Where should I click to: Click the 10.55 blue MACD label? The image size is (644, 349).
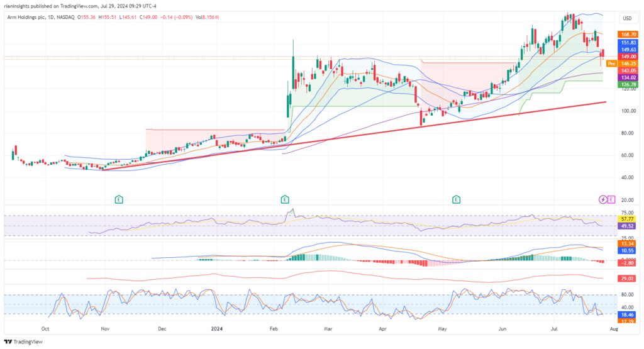point(628,250)
